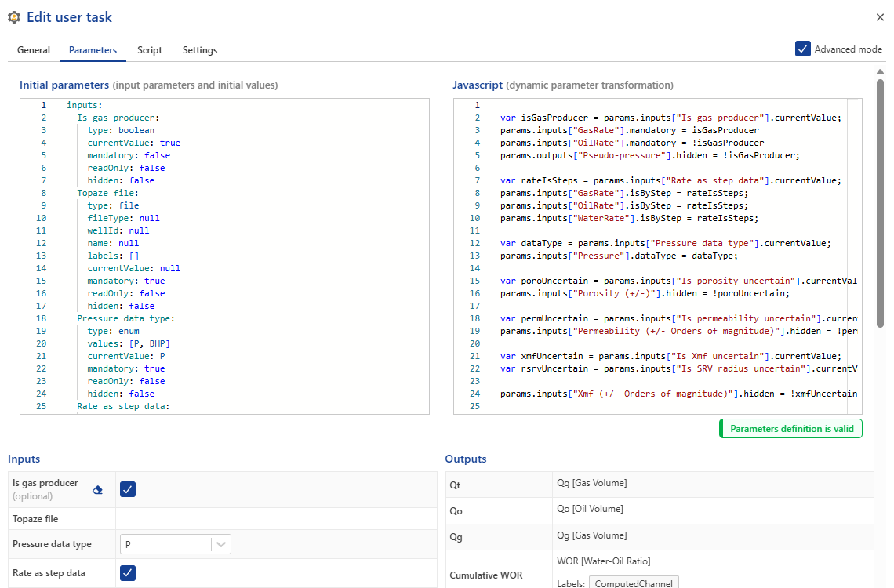The width and height of the screenshot is (894, 588).
Task: Click the Outputs section heading
Action: pyautogui.click(x=466, y=459)
